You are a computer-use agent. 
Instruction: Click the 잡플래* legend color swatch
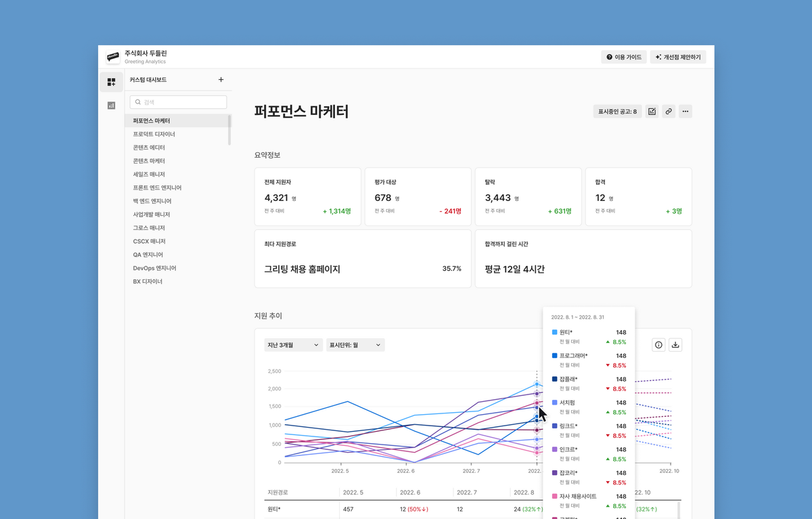tap(555, 379)
